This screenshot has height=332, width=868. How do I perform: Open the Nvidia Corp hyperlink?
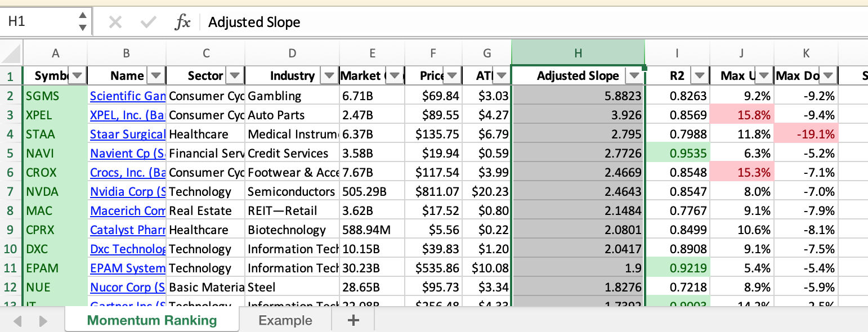(128, 192)
